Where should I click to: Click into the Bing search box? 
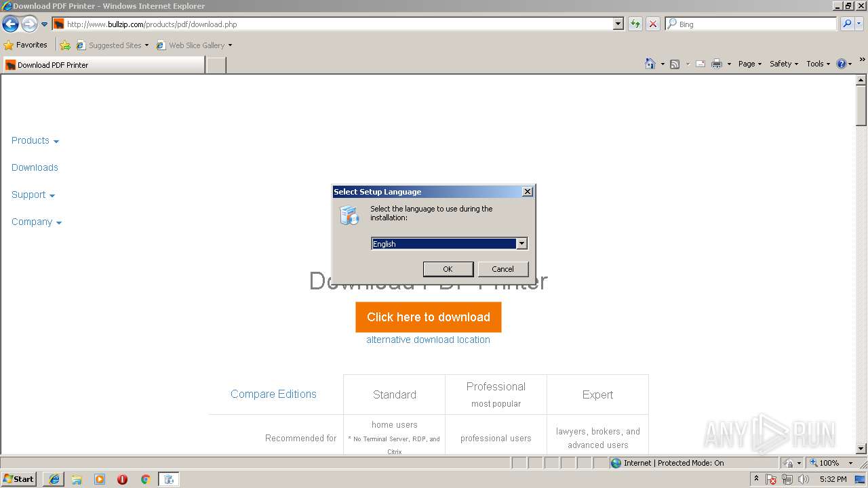click(751, 24)
